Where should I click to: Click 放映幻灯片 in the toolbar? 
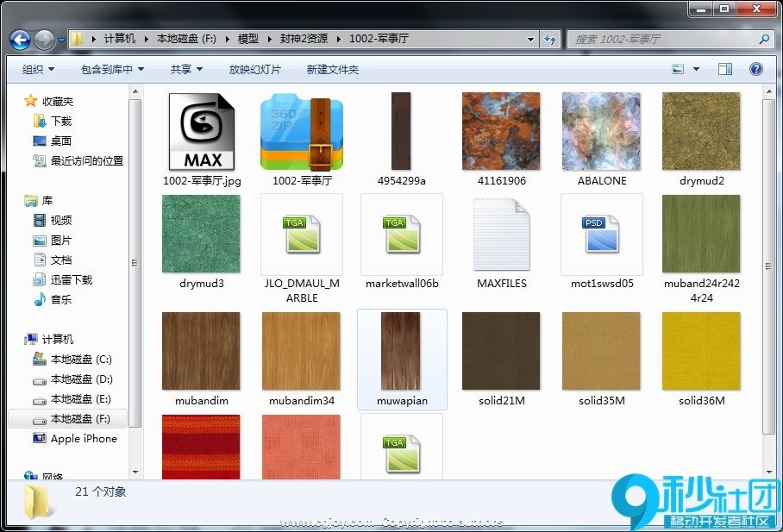254,69
